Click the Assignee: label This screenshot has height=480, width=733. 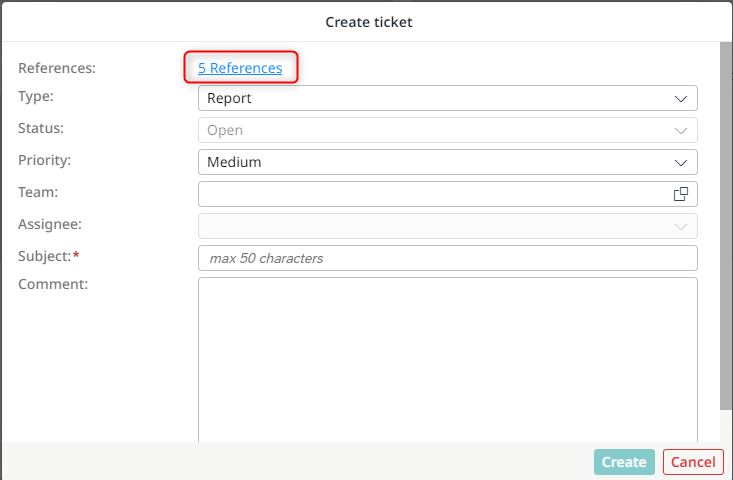point(50,224)
